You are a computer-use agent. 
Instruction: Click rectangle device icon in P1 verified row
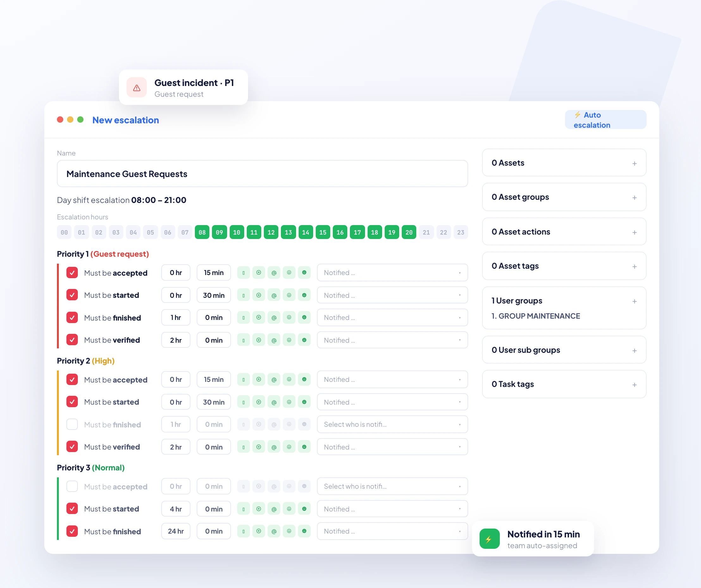coord(243,340)
